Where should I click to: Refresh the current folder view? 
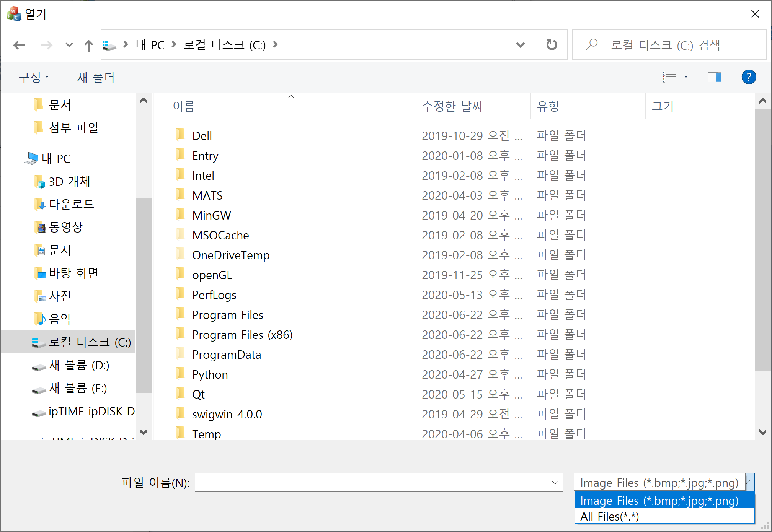point(551,45)
